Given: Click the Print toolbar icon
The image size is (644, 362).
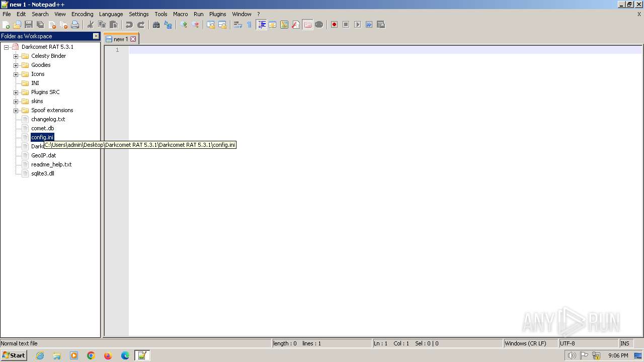Looking at the screenshot, I should (75, 25).
